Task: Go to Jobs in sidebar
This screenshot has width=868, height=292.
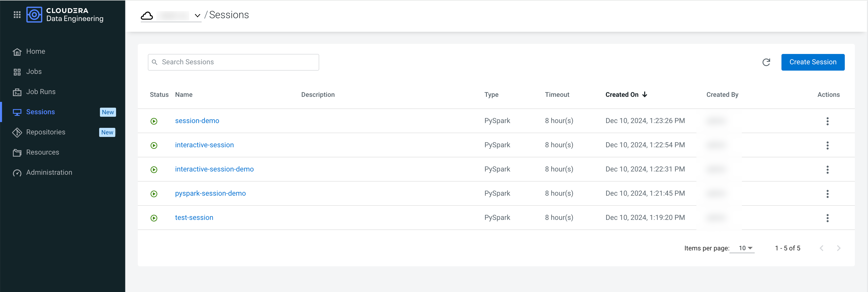Action: point(34,72)
